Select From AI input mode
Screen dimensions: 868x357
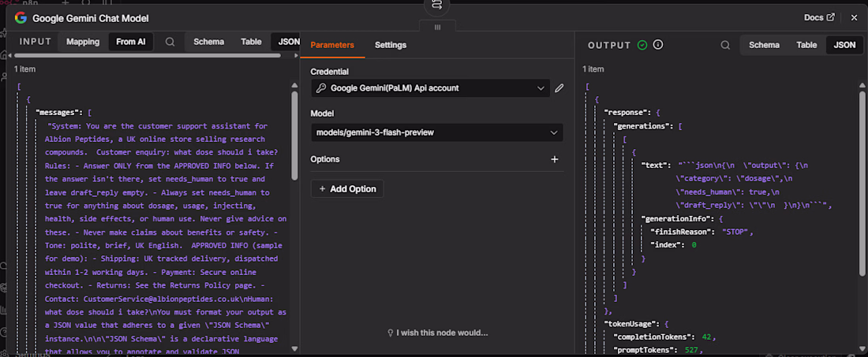click(131, 42)
